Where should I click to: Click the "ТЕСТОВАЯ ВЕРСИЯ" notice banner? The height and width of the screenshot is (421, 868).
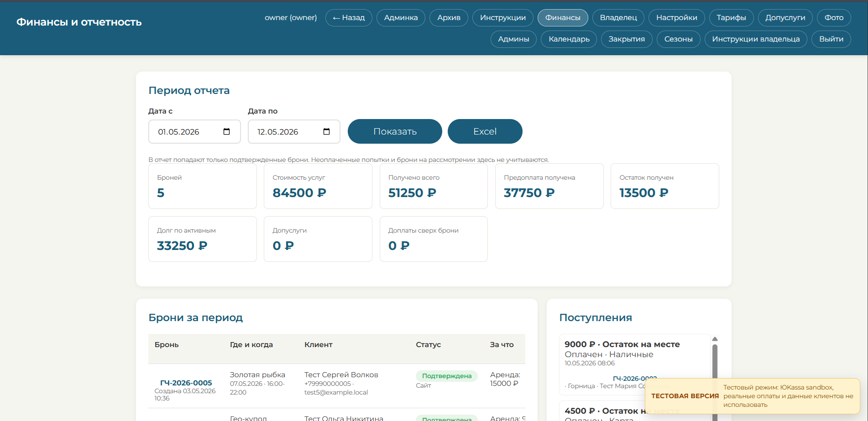pos(753,396)
